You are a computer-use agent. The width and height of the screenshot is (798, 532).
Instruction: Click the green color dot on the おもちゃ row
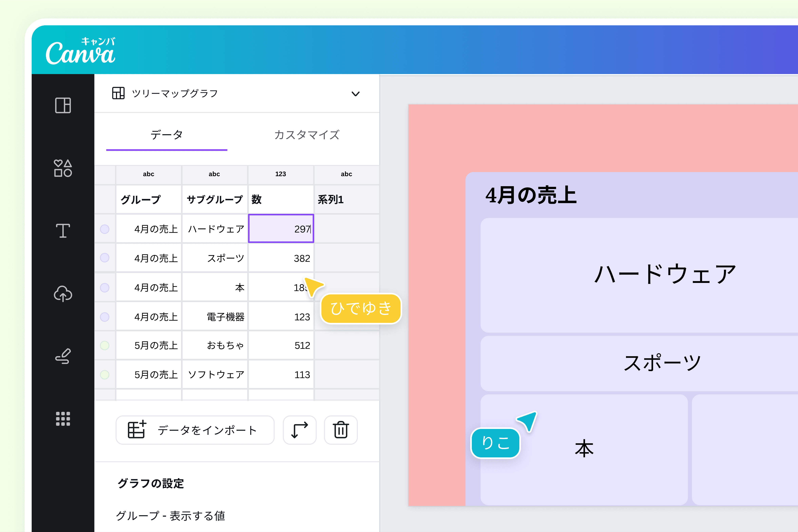click(x=105, y=345)
